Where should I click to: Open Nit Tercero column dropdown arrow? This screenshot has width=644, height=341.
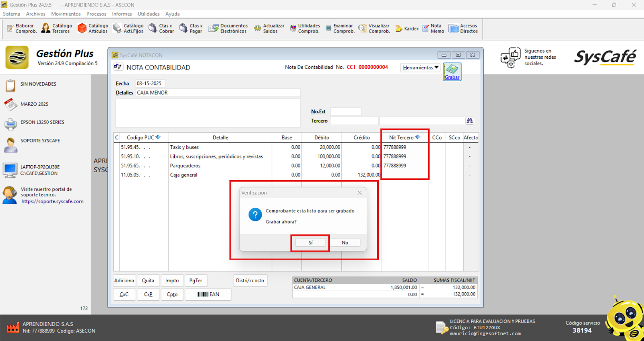(418, 137)
